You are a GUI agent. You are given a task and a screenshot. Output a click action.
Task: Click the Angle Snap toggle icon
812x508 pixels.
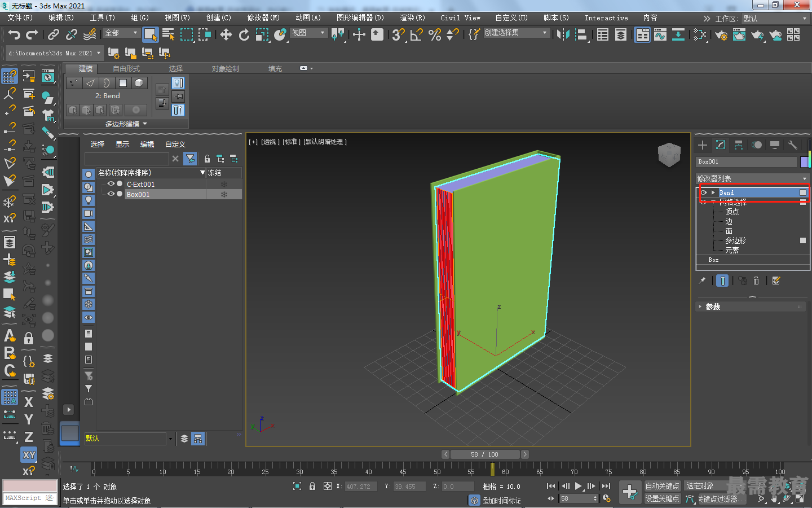tap(417, 34)
